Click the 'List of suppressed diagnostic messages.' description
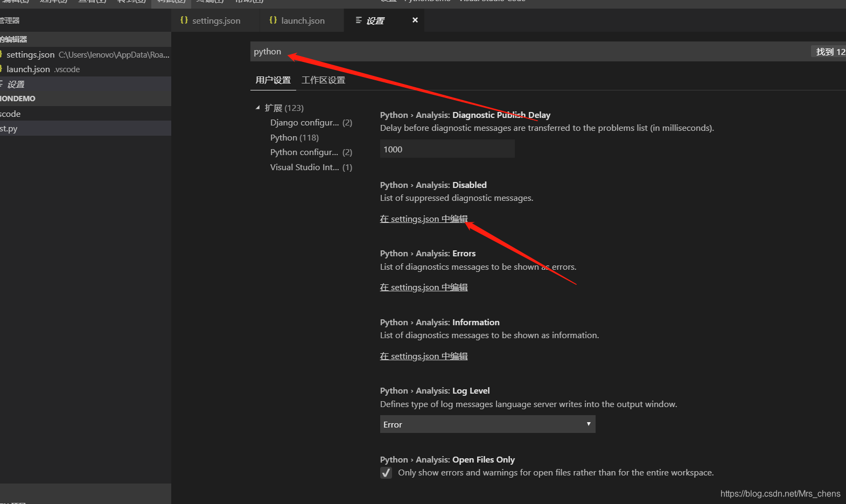 pos(457,198)
